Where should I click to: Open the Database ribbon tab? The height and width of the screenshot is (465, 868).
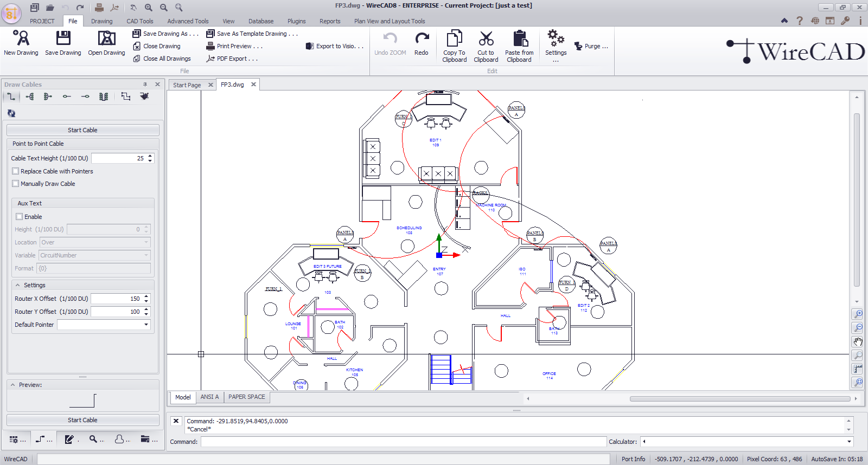pyautogui.click(x=261, y=21)
